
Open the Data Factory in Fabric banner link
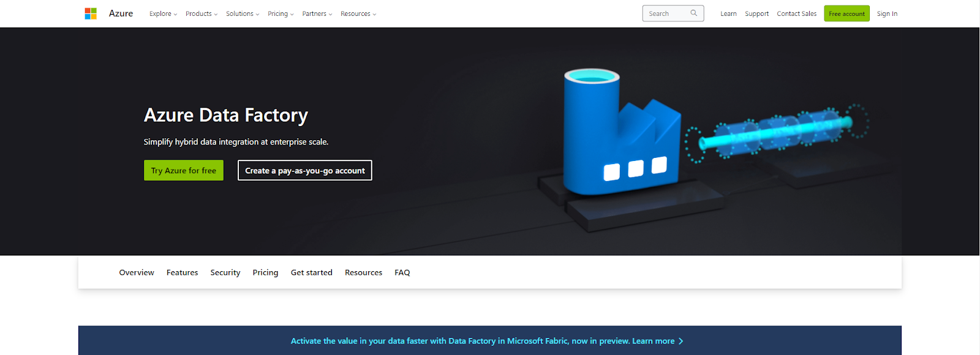[487, 341]
